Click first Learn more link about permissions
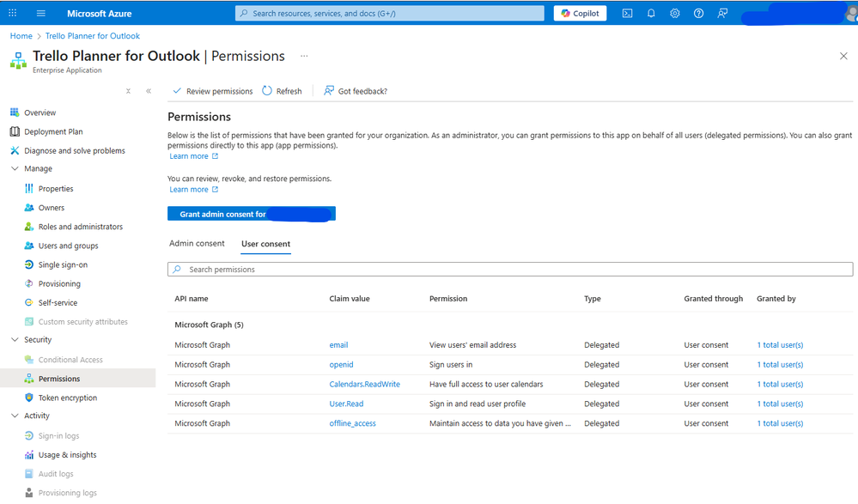The height and width of the screenshot is (504, 858). pyautogui.click(x=194, y=156)
